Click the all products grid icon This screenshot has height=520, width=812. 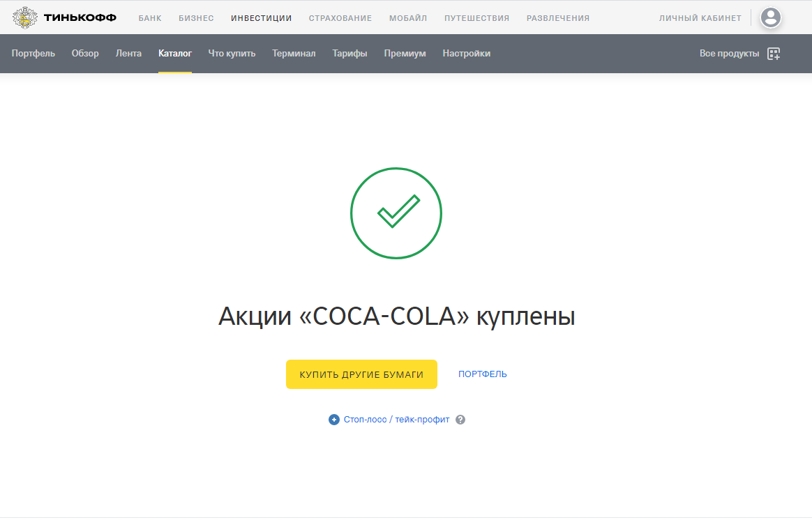click(774, 54)
